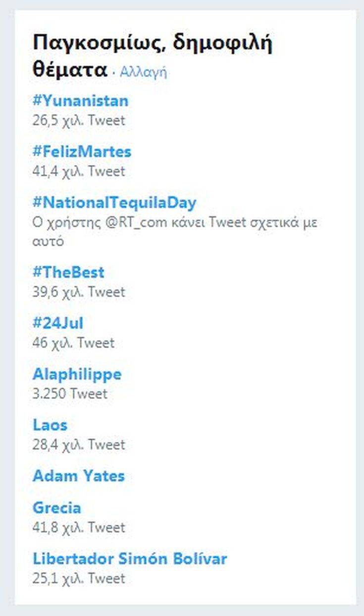
Task: Click the 25,1 χιλ. Tweet count
Action: coord(79,578)
